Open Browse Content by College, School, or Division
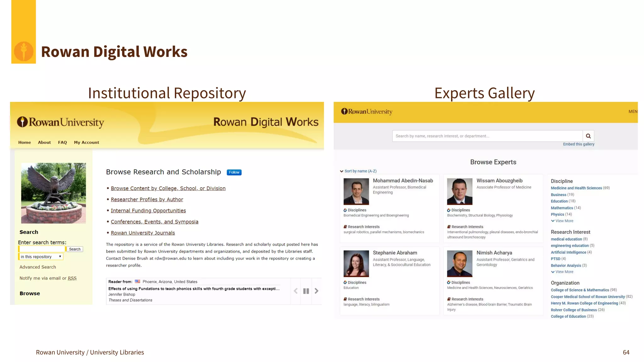 (168, 188)
